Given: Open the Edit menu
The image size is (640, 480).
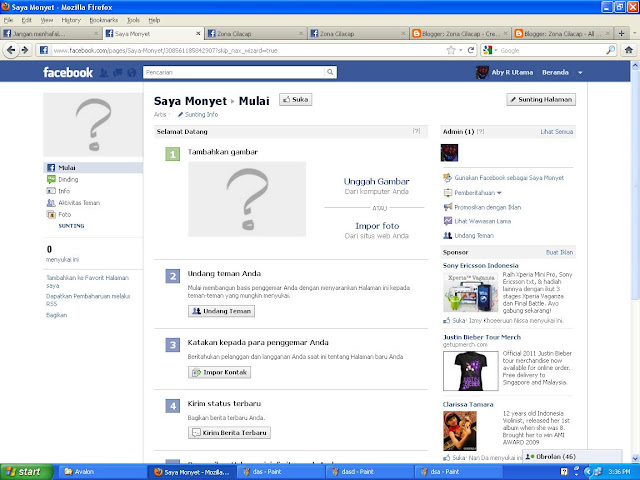Looking at the screenshot, I should tap(27, 20).
